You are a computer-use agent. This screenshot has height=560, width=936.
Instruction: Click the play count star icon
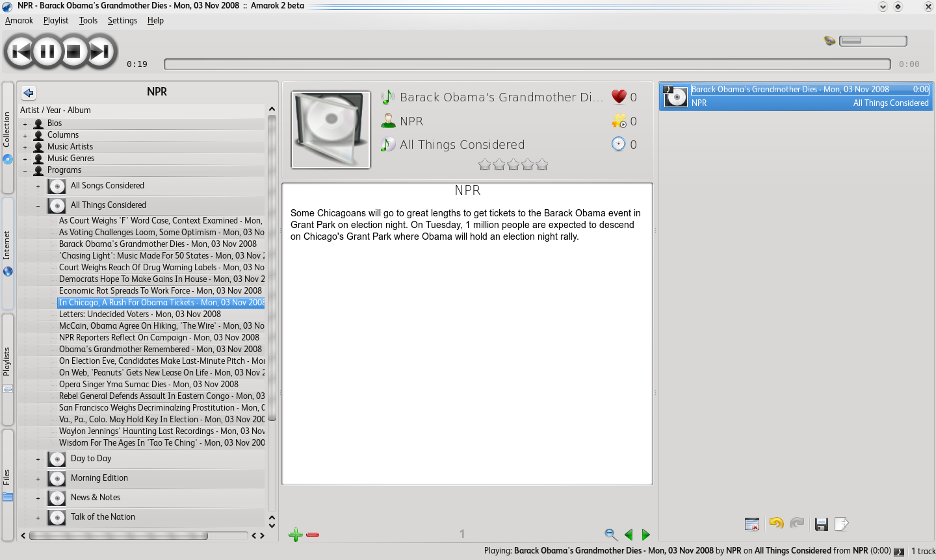619,121
